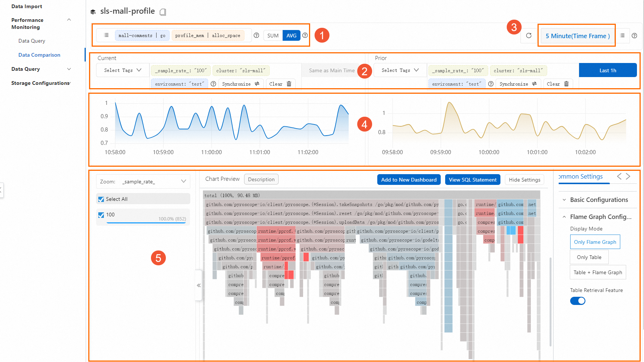
Task: Click the refresh icon beside the time frame
Action: (529, 36)
